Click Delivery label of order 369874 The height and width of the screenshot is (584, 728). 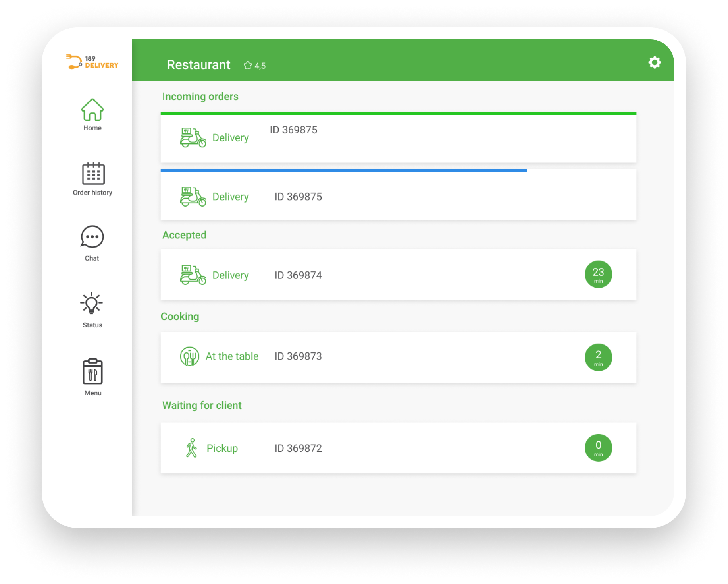(231, 275)
